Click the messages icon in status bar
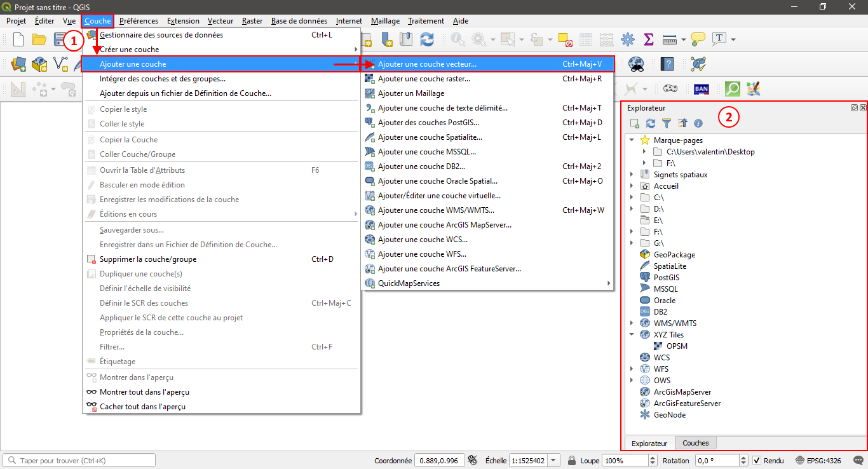 coord(858,461)
